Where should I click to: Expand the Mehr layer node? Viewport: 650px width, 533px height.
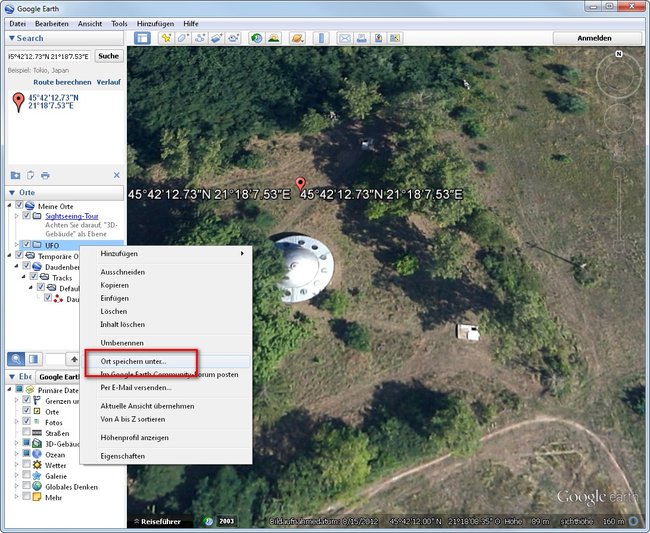point(17,497)
